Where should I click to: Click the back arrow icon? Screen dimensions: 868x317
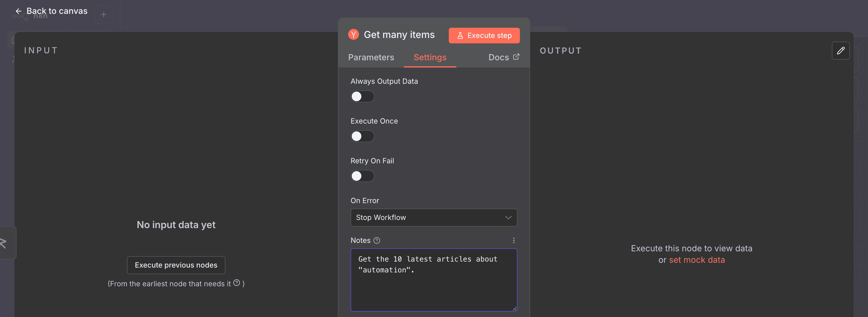(18, 11)
